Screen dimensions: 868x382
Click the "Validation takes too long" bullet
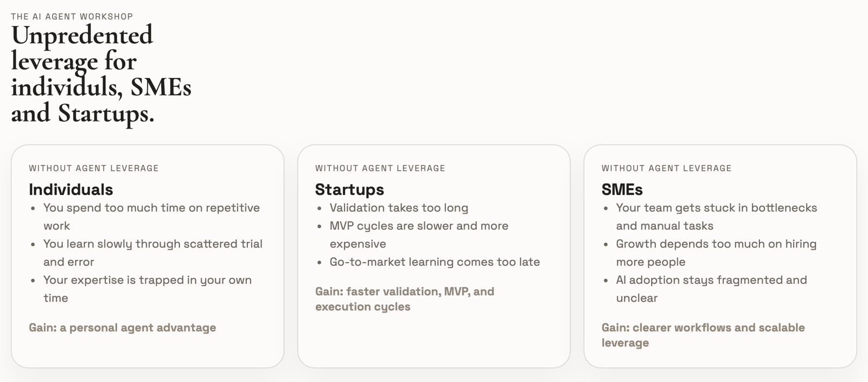pos(399,208)
